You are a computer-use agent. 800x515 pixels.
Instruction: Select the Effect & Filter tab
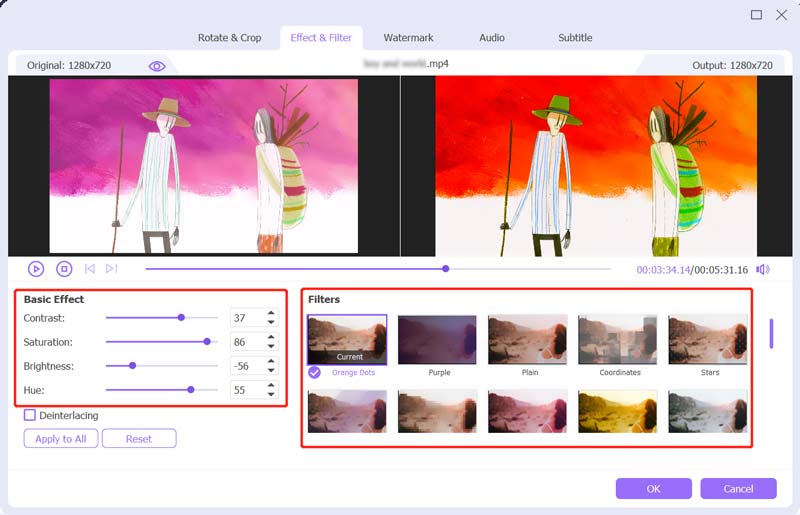coord(321,38)
